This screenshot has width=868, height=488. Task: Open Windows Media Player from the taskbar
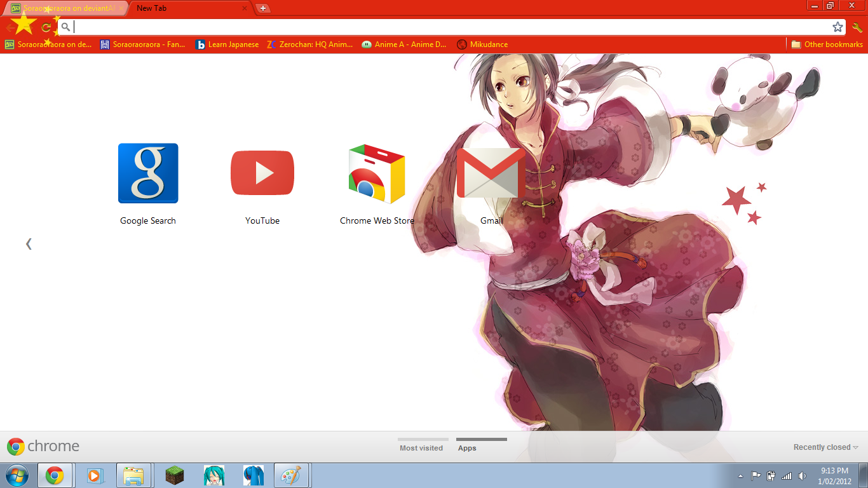[x=95, y=475]
